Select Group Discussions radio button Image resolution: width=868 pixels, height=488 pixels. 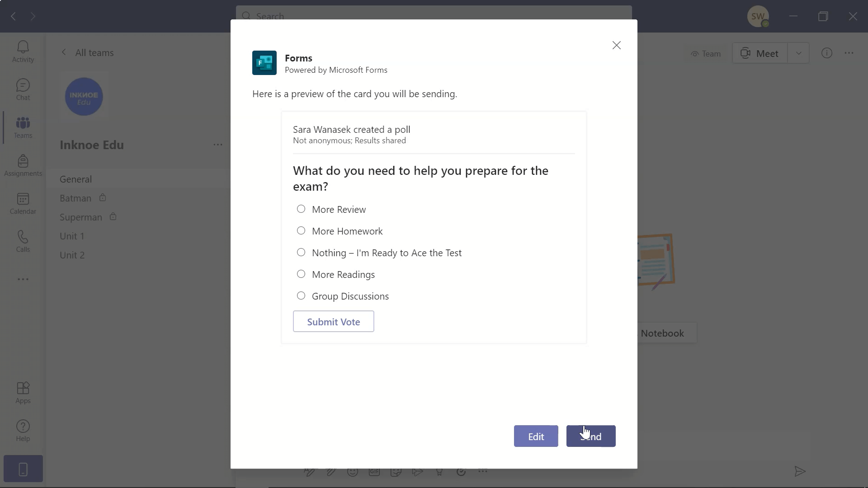tap(301, 296)
